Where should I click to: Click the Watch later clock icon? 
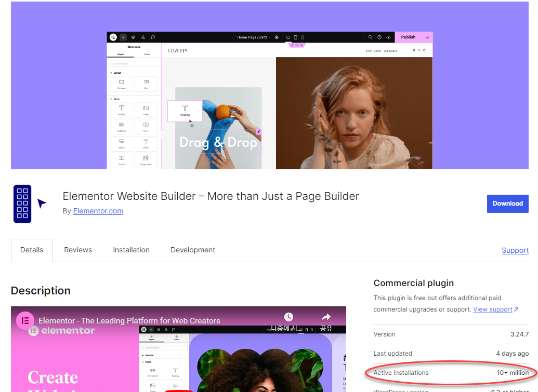(288, 317)
